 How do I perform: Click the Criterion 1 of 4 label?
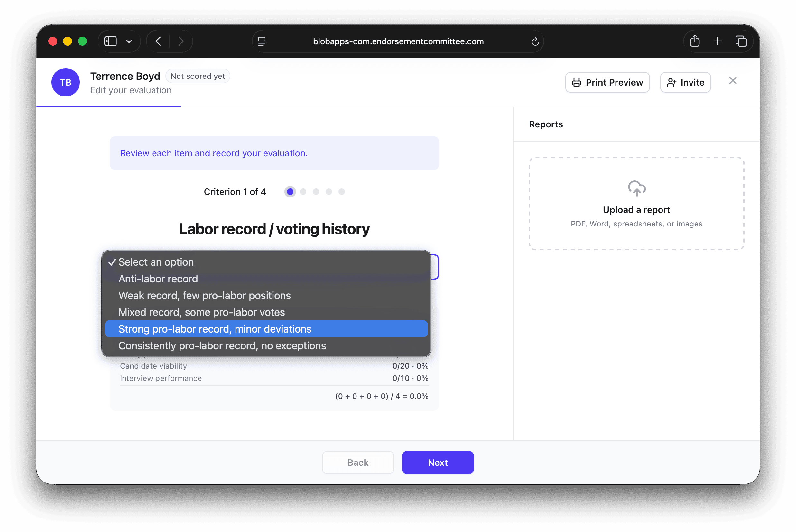pyautogui.click(x=235, y=192)
